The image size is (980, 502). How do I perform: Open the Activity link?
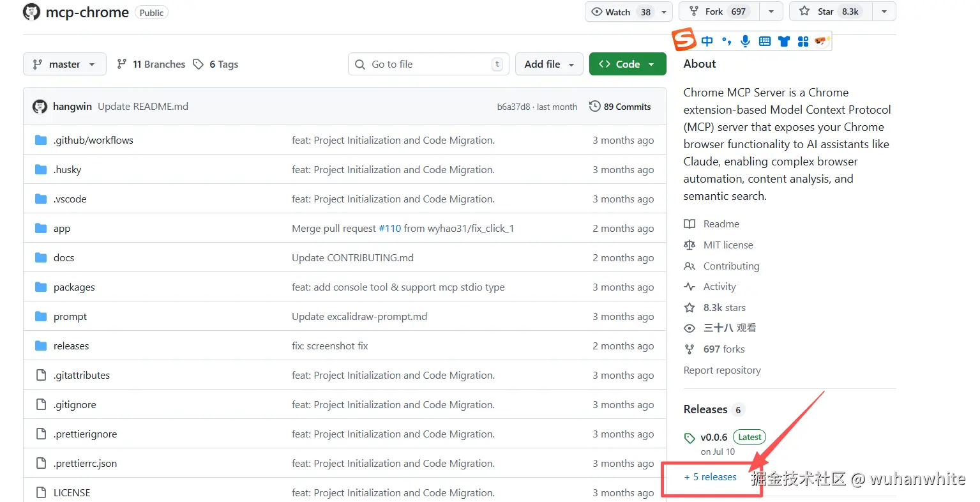click(x=710, y=287)
